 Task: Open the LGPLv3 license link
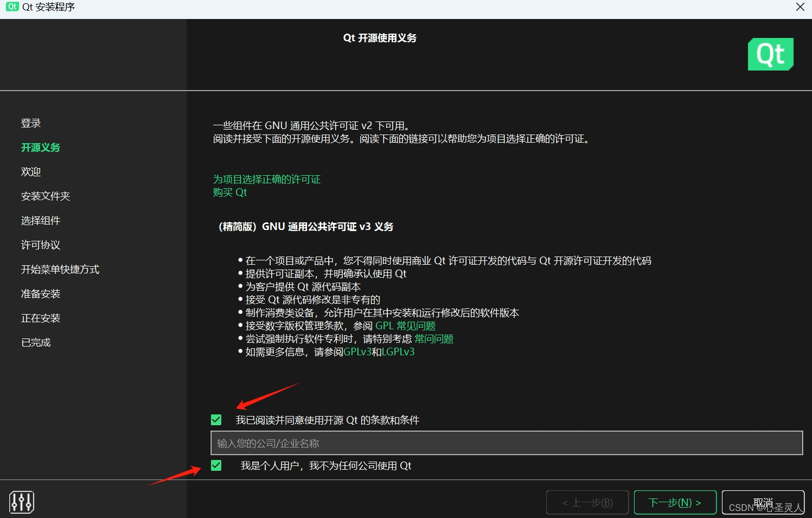point(398,351)
